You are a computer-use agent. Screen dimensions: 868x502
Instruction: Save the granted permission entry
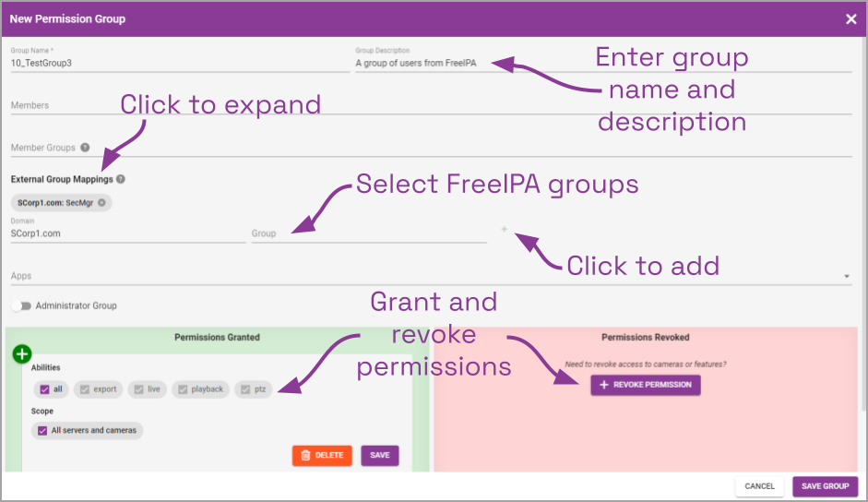pos(380,455)
